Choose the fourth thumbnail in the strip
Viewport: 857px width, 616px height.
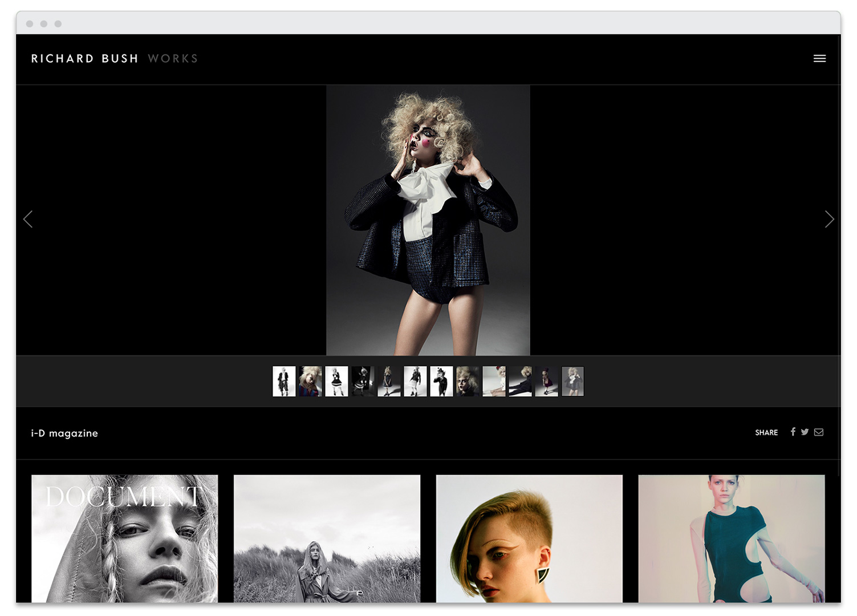[363, 381]
